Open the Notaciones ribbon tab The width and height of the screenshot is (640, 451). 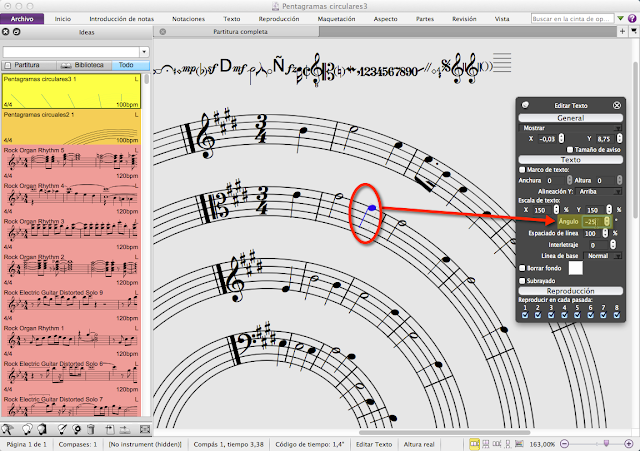tap(189, 19)
